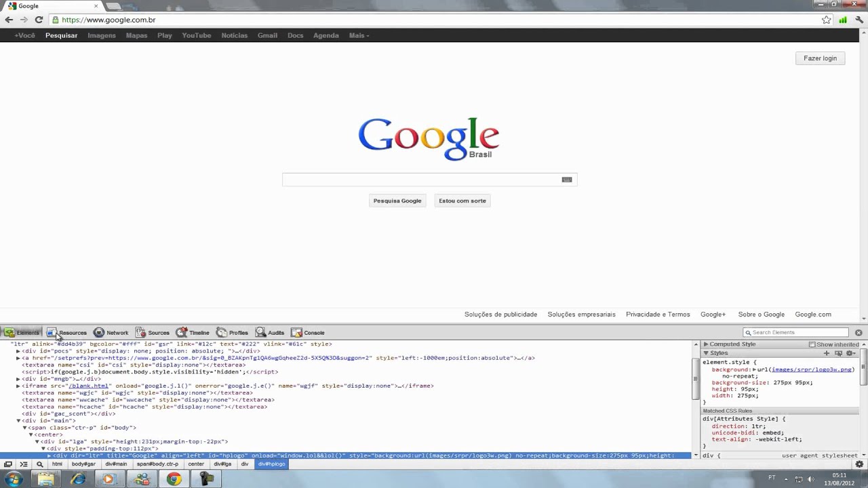Open the Sources panel in DevTools

click(x=153, y=333)
